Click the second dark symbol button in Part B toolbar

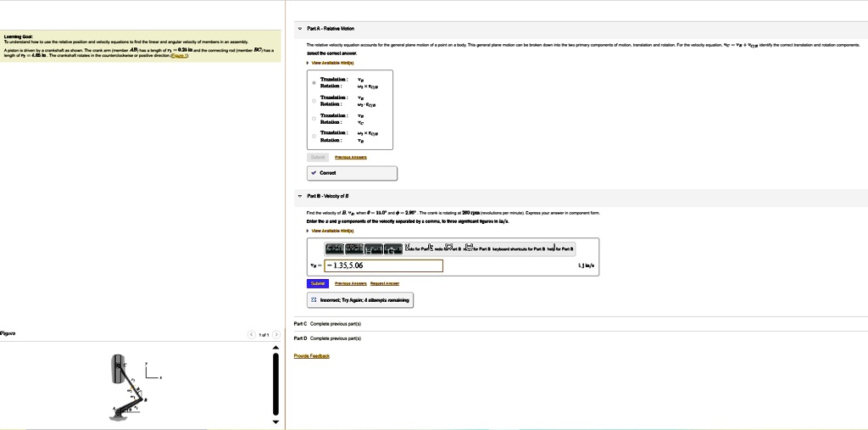tap(354, 249)
